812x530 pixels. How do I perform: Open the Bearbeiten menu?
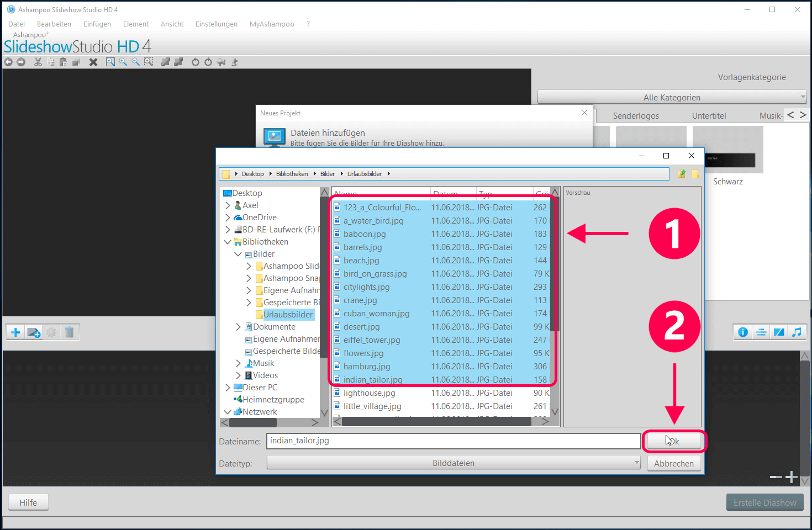54,24
